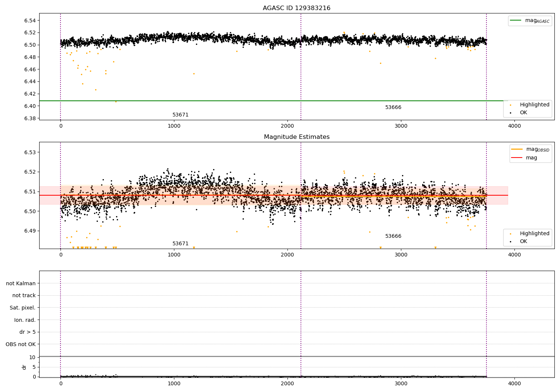This screenshot has height=392, width=560.
Task: Click the 3000 x-axis tick in the bottom plot
Action: tap(401, 383)
